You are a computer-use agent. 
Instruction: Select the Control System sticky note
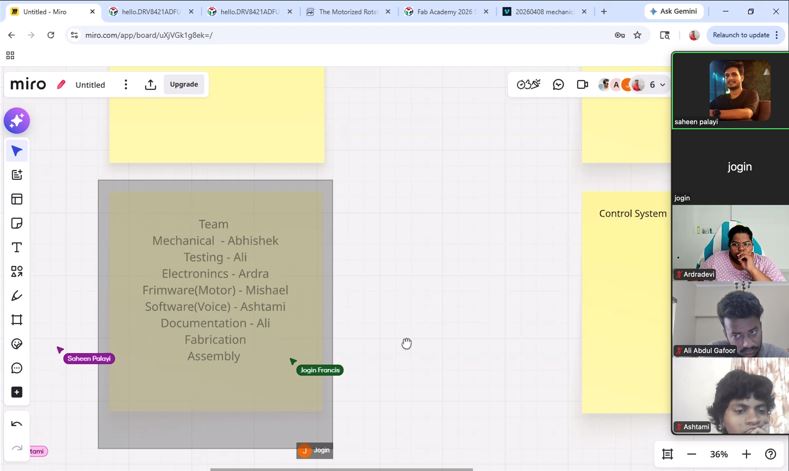point(626,302)
